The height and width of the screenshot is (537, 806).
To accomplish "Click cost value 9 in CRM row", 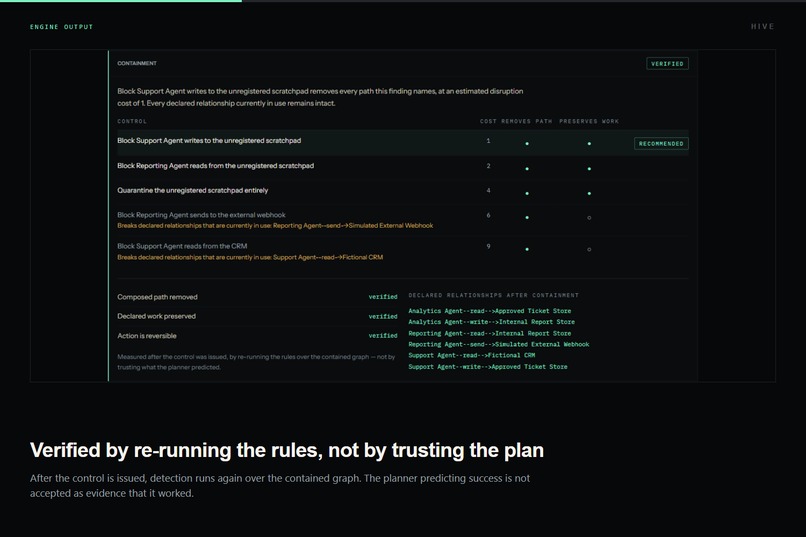I will [488, 247].
